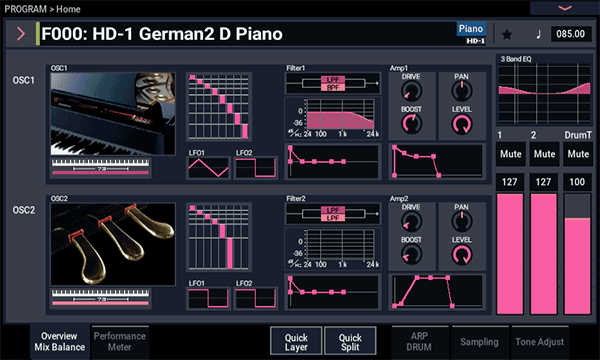Select oscillator 2 volume value 127
This screenshot has height=360, width=600.
pyautogui.click(x=543, y=182)
